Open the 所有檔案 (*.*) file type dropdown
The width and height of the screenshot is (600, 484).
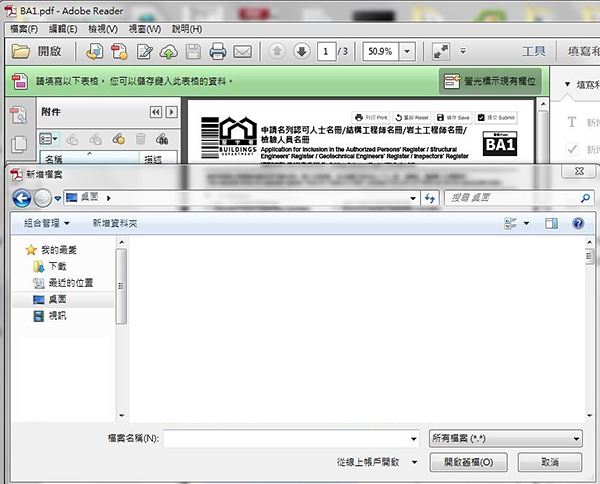505,438
